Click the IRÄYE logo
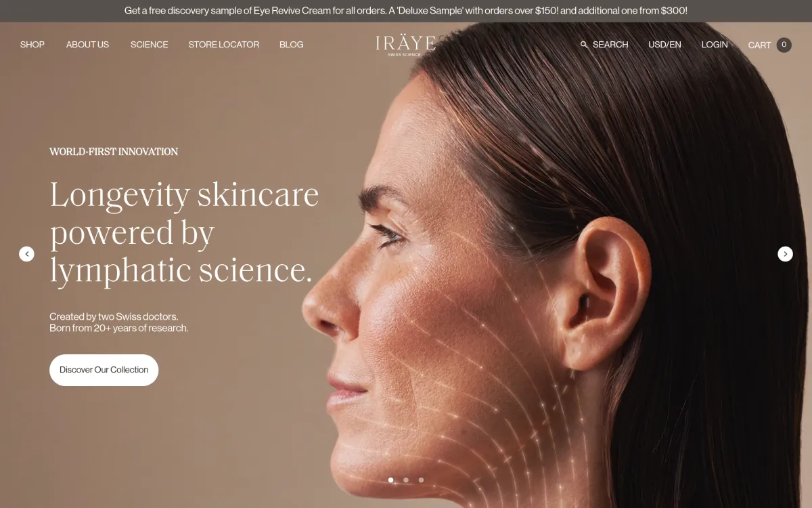Image resolution: width=812 pixels, height=508 pixels. point(405,45)
